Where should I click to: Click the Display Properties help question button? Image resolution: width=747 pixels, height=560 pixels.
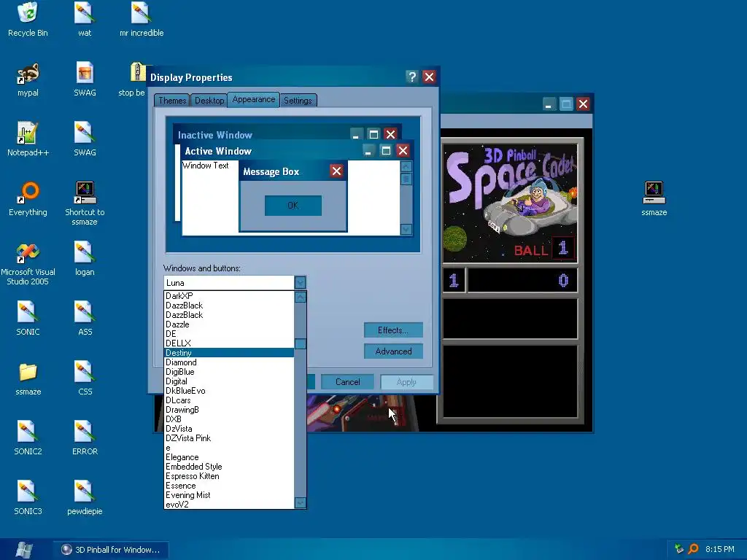point(411,77)
